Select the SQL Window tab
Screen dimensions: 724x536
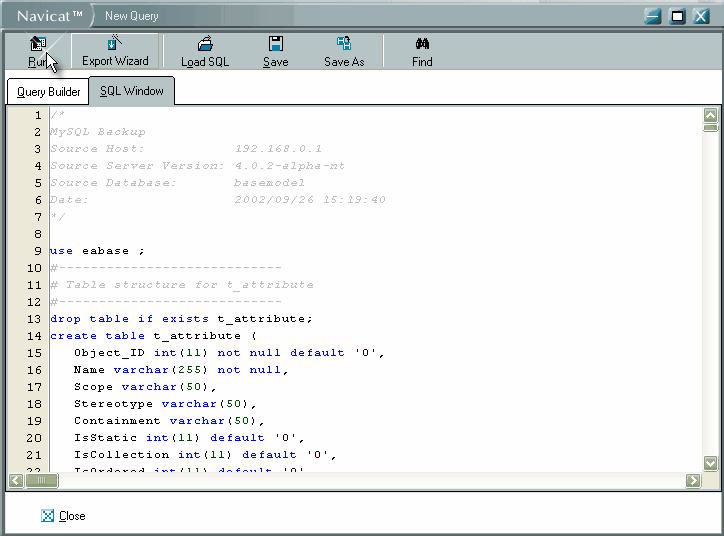[131, 91]
